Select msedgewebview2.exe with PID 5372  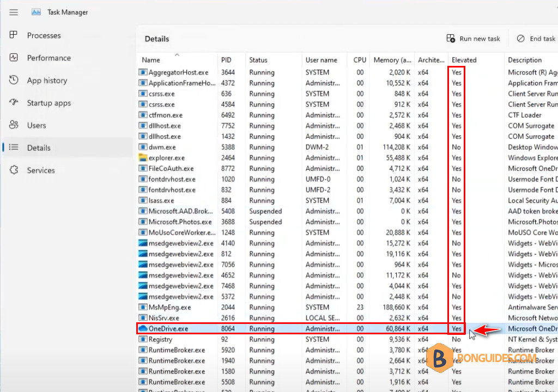click(347, 296)
